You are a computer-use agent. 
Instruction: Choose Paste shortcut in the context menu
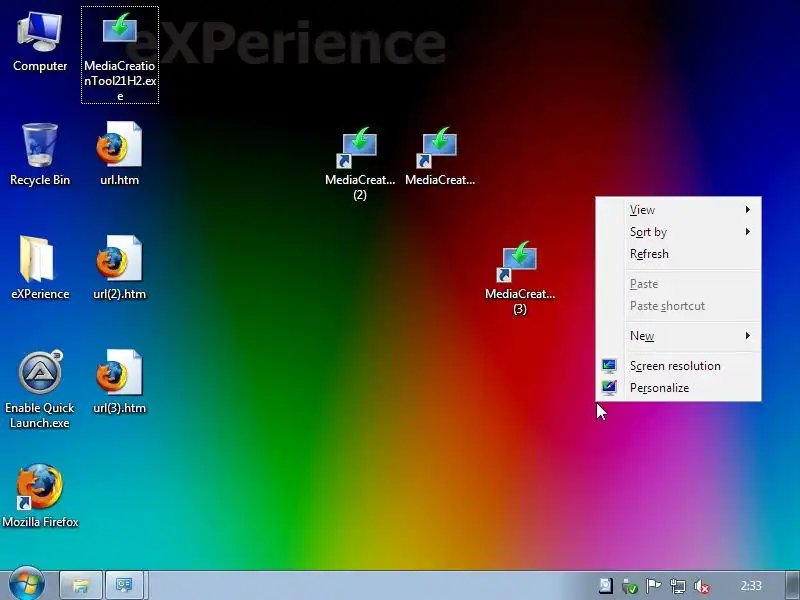(679, 306)
